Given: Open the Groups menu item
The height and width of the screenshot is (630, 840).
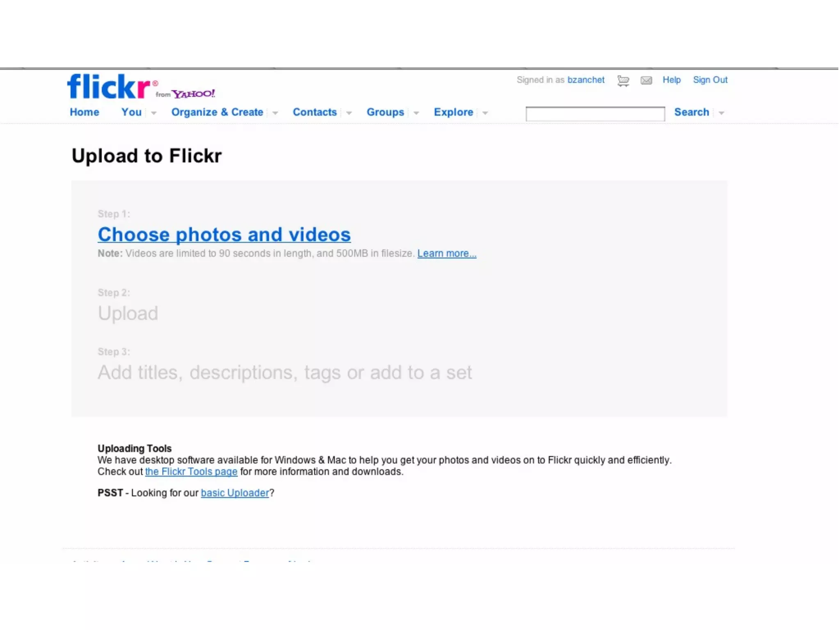Looking at the screenshot, I should click(385, 112).
